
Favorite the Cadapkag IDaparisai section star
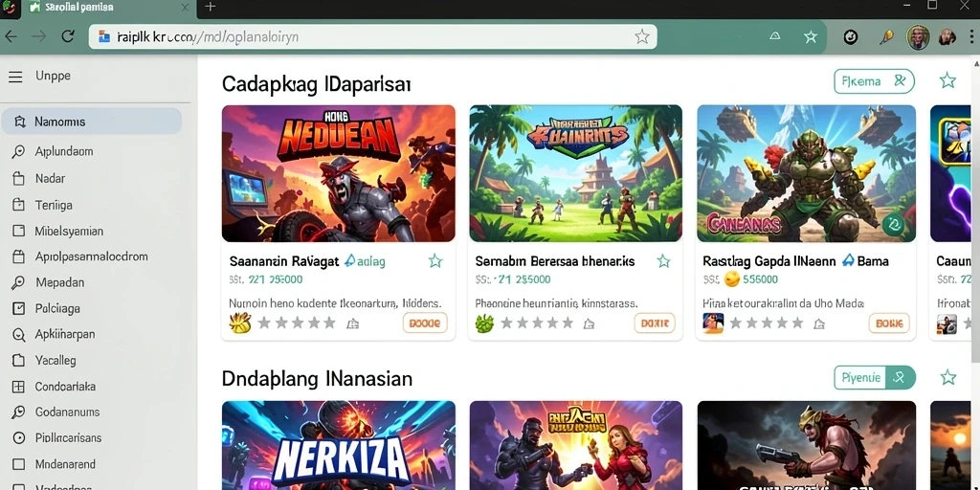pyautogui.click(x=948, y=80)
